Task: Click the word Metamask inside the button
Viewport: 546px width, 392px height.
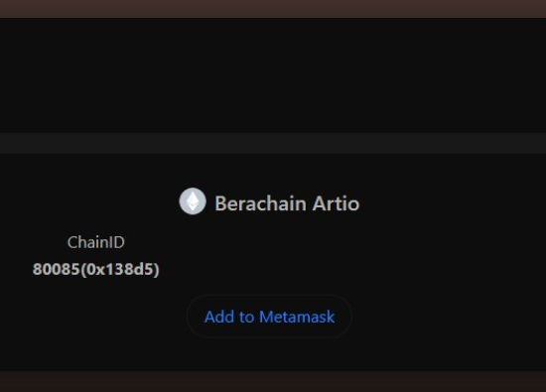Action: point(297,317)
